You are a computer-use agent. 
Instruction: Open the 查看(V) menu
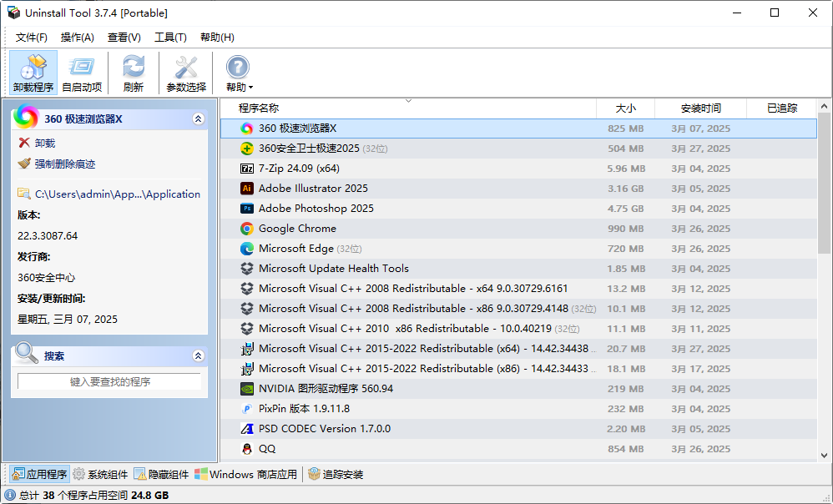click(x=124, y=38)
